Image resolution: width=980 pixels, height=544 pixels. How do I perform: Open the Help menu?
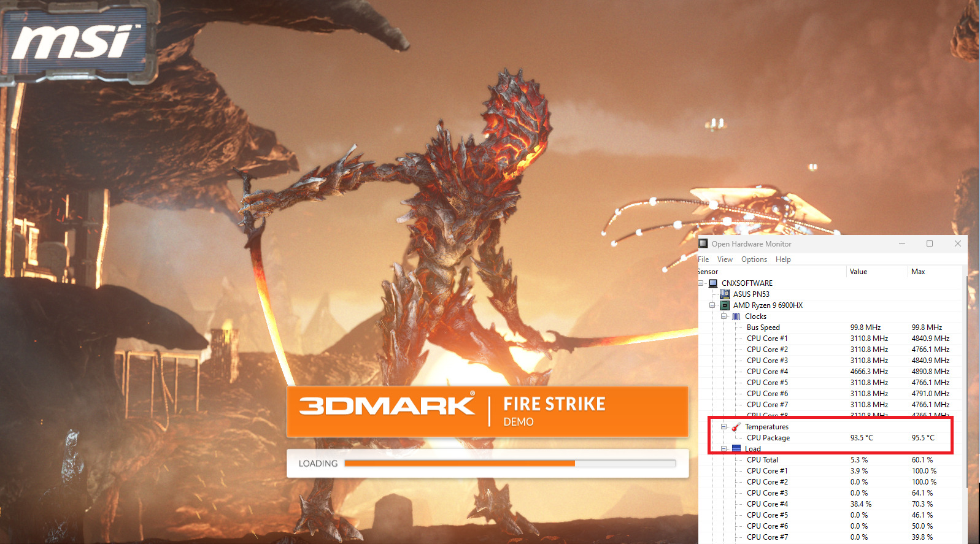pos(783,259)
